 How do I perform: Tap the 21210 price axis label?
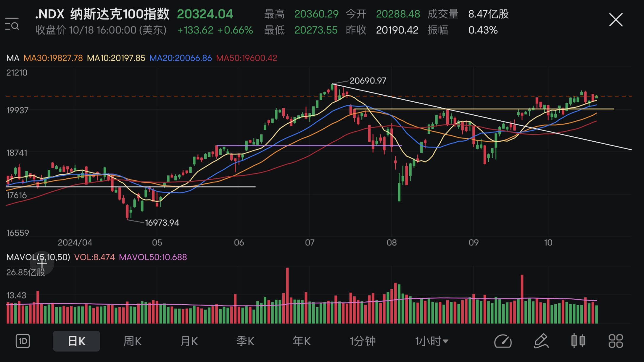coord(17,73)
